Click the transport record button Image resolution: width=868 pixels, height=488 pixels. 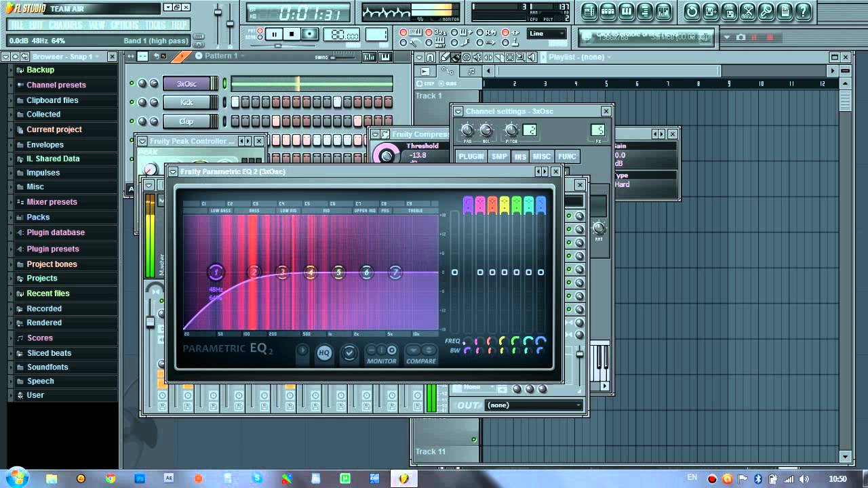tap(310, 34)
